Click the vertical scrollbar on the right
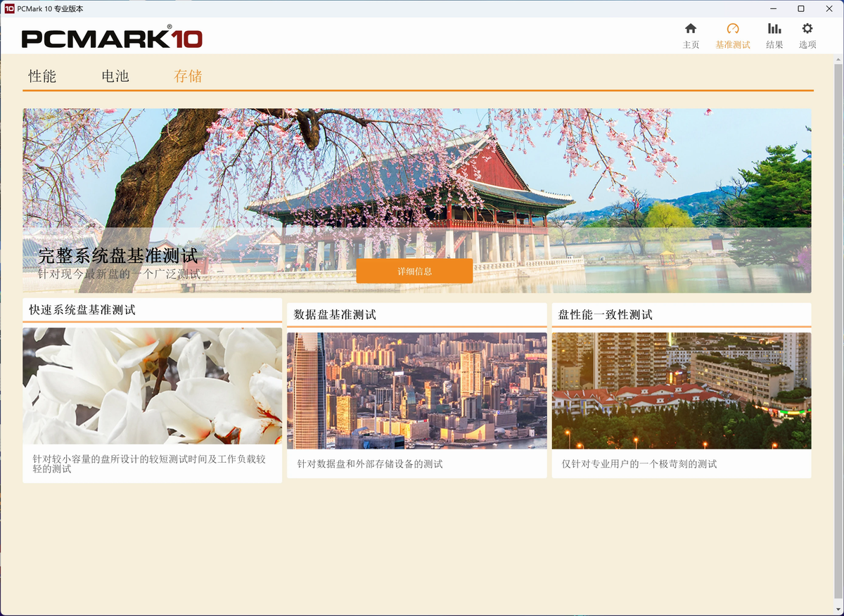This screenshot has width=844, height=616. click(x=838, y=331)
